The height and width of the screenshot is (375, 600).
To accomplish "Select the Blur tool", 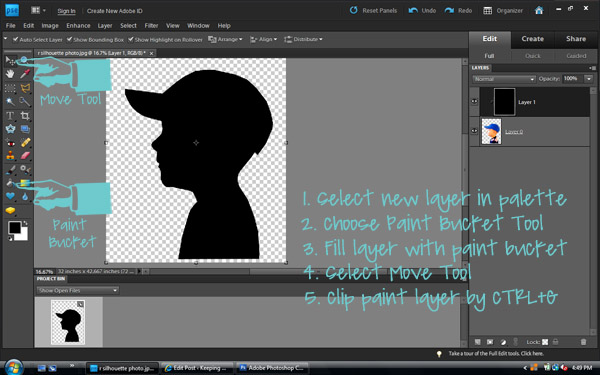I will tap(25, 197).
